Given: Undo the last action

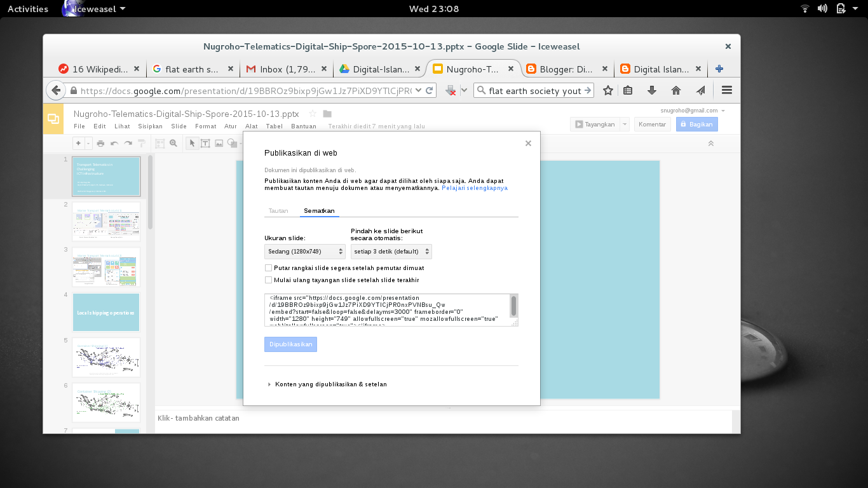Looking at the screenshot, I should 114,144.
